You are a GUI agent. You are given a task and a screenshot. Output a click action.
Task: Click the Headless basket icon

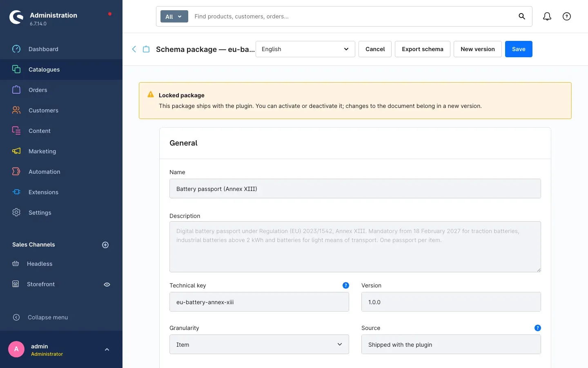point(16,264)
